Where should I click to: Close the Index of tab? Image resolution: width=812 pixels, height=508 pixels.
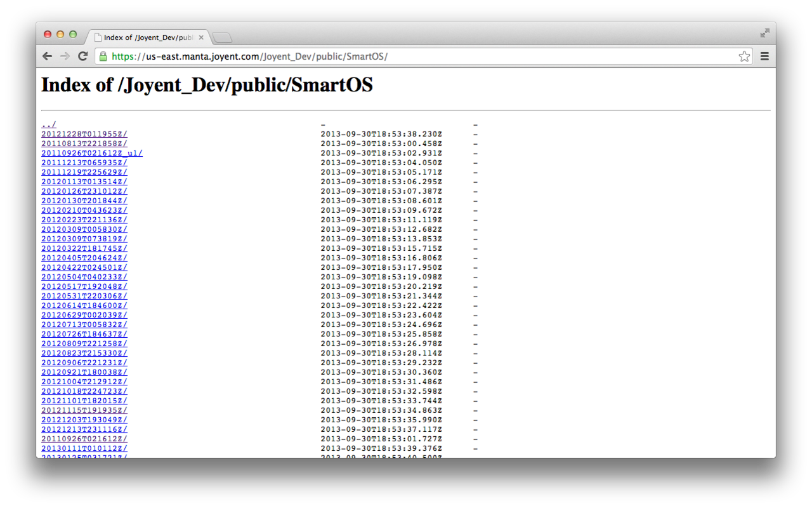pos(201,37)
